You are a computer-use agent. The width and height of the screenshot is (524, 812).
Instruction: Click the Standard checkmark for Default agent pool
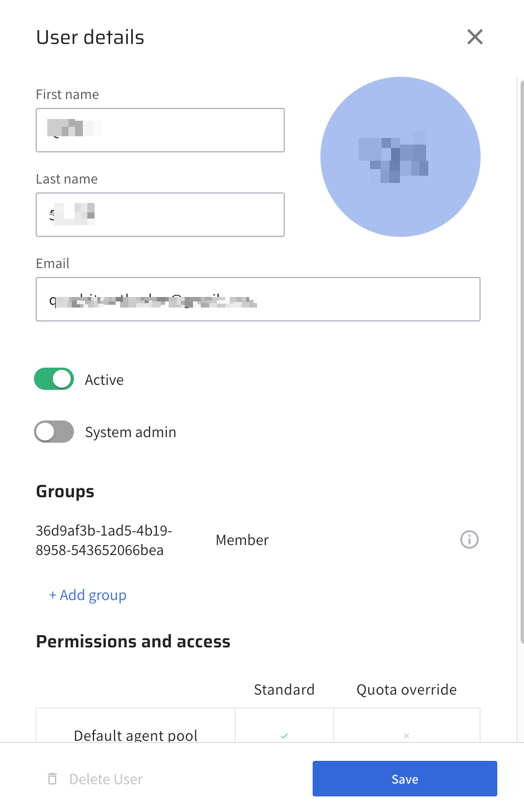click(284, 735)
